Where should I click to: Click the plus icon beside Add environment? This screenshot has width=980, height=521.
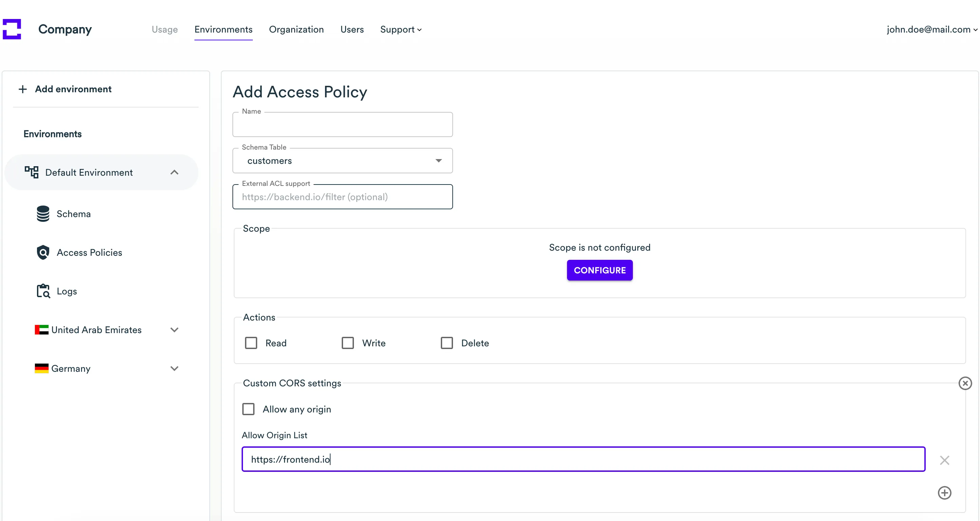pos(23,89)
